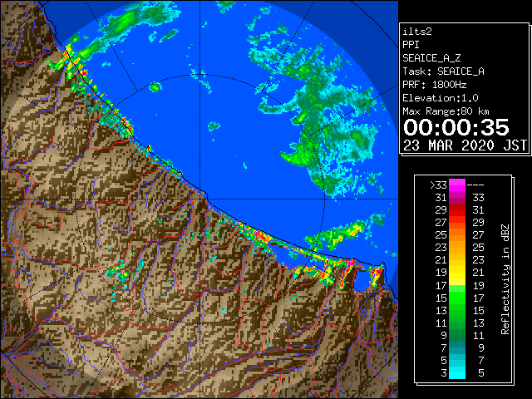Click the orange 23-25 dBZ legend swatch

tap(457, 248)
